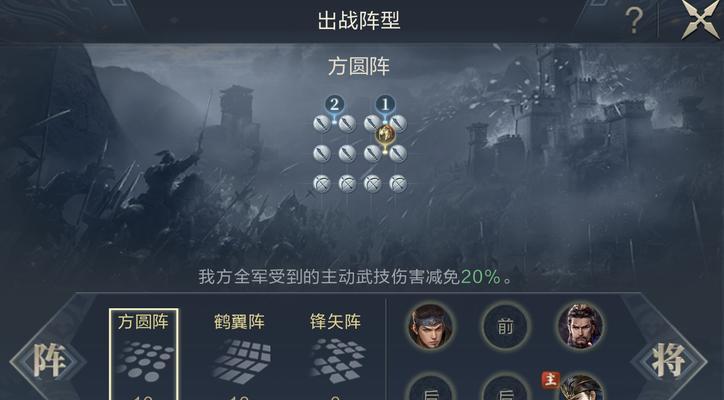Select the top-left spearman unit icon
This screenshot has height=400, width=724.
click(322, 123)
